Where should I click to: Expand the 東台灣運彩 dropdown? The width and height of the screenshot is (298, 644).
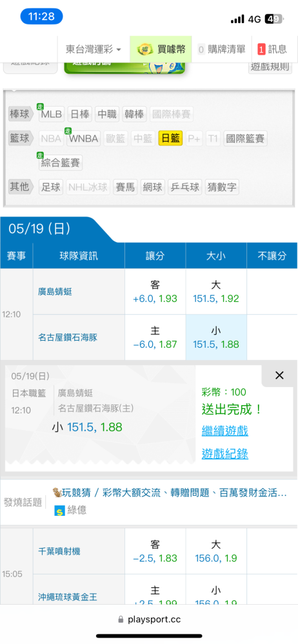click(93, 50)
